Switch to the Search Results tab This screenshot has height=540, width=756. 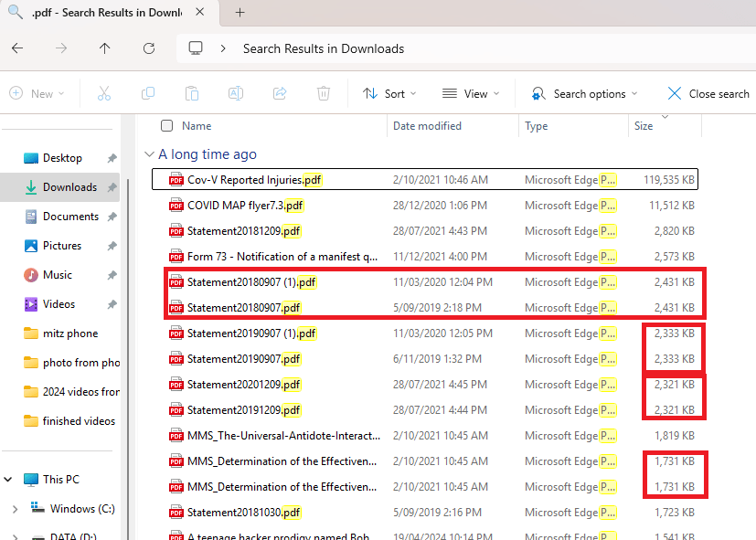(101, 13)
